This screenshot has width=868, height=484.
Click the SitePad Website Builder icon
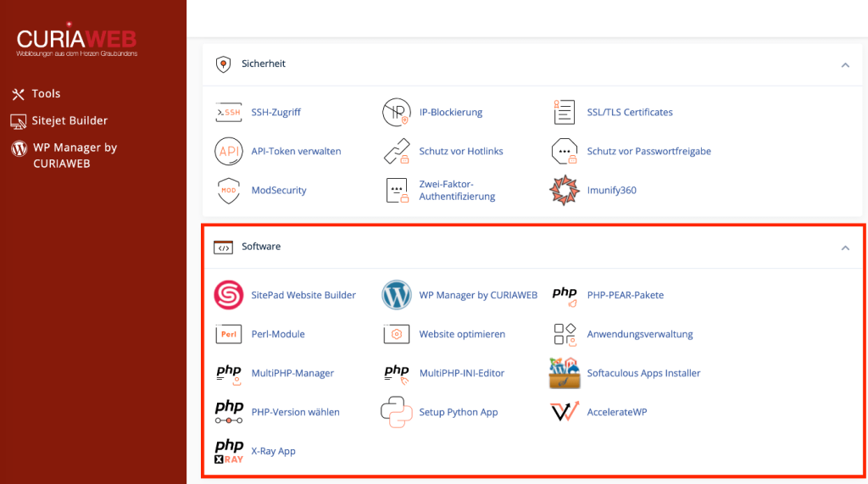pos(229,295)
